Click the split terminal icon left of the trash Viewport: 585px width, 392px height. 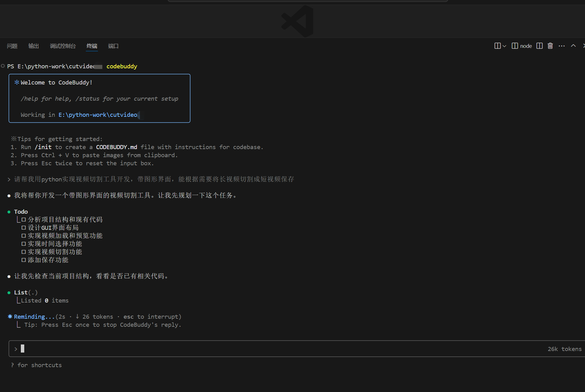540,46
